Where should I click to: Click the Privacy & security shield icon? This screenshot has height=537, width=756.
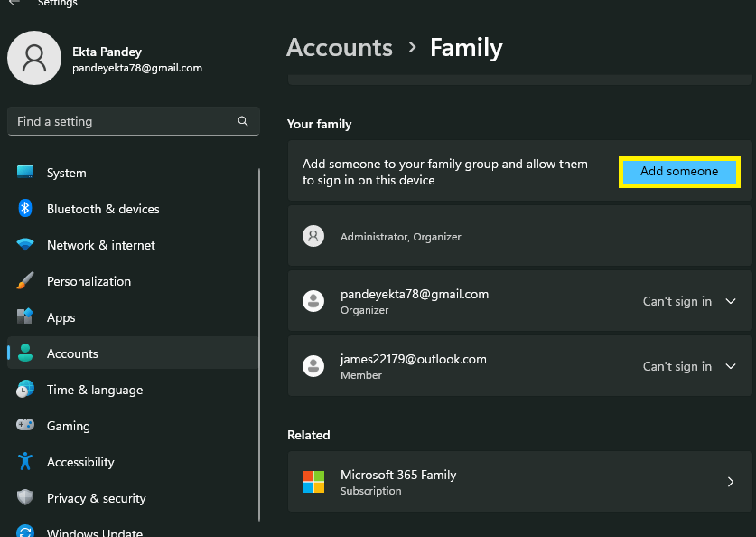[x=25, y=498]
